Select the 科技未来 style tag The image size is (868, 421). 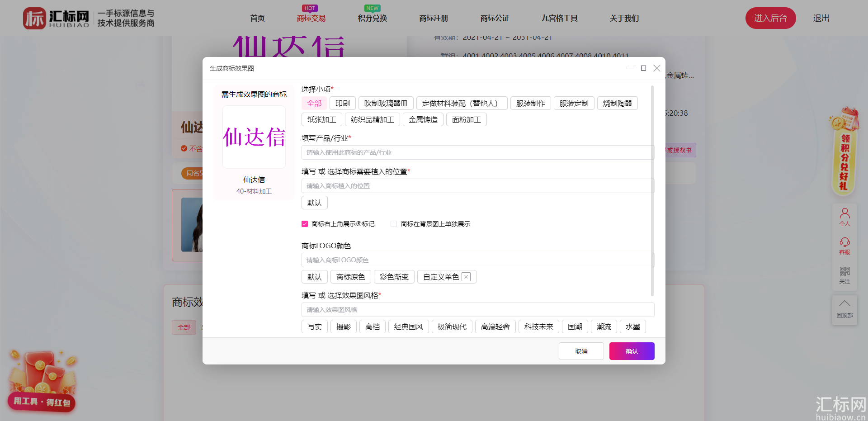click(x=539, y=326)
